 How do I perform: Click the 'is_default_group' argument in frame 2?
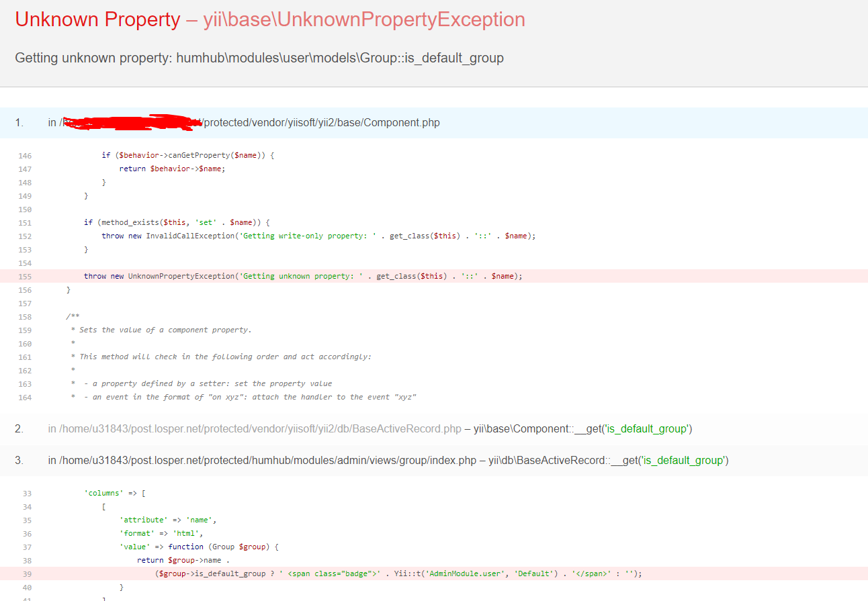[x=646, y=428]
